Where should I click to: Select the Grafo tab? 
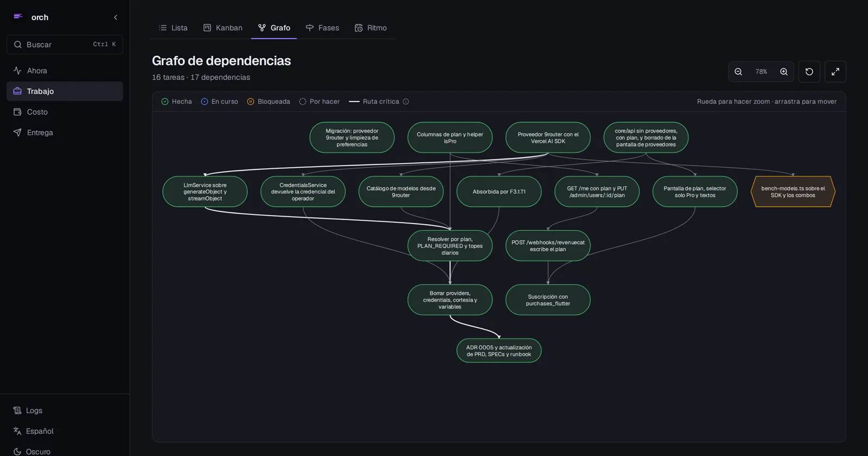click(274, 28)
